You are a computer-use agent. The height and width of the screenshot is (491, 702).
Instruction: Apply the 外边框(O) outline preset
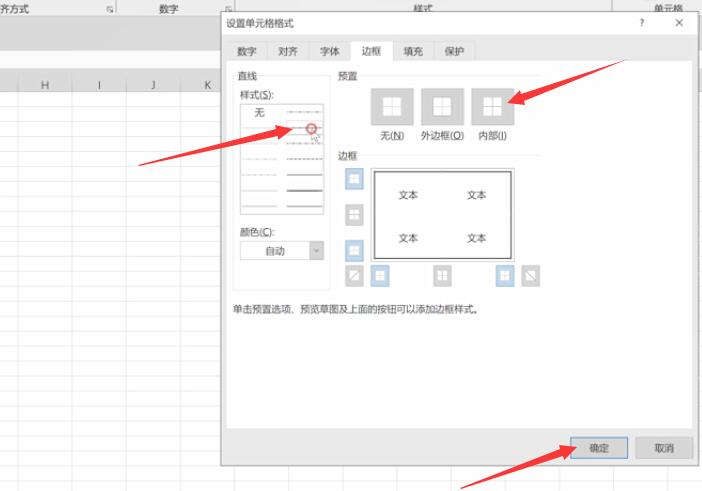442,107
